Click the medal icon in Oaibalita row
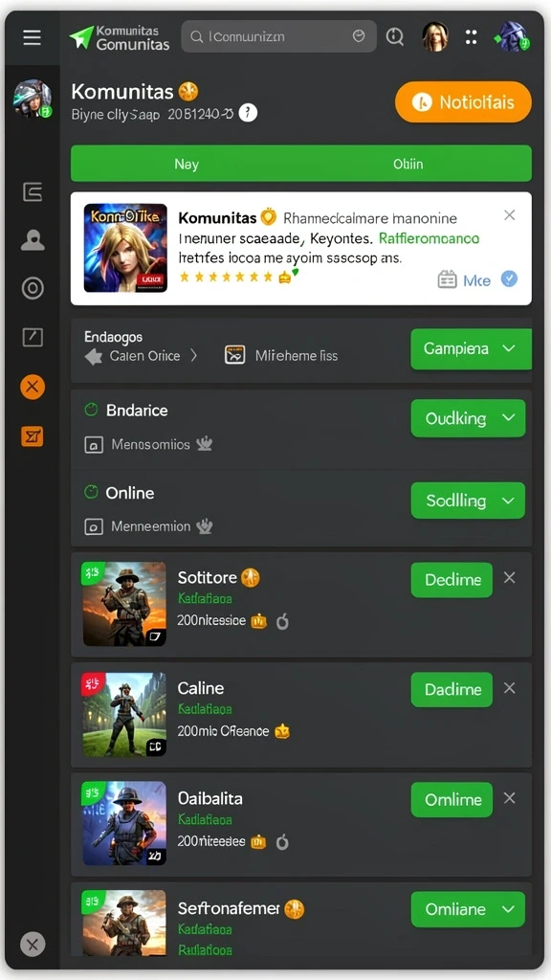Viewport: 551px width, 980px height. point(282,842)
